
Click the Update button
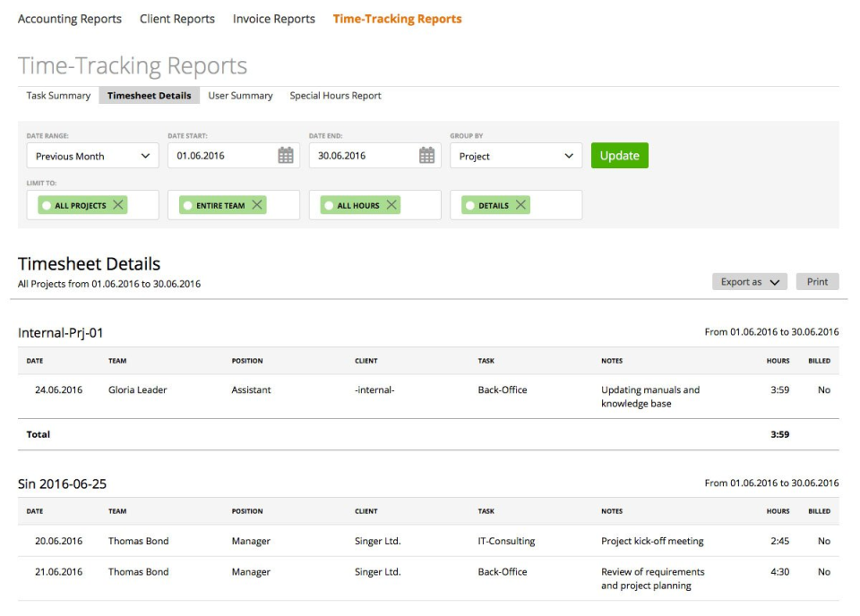pyautogui.click(x=619, y=154)
